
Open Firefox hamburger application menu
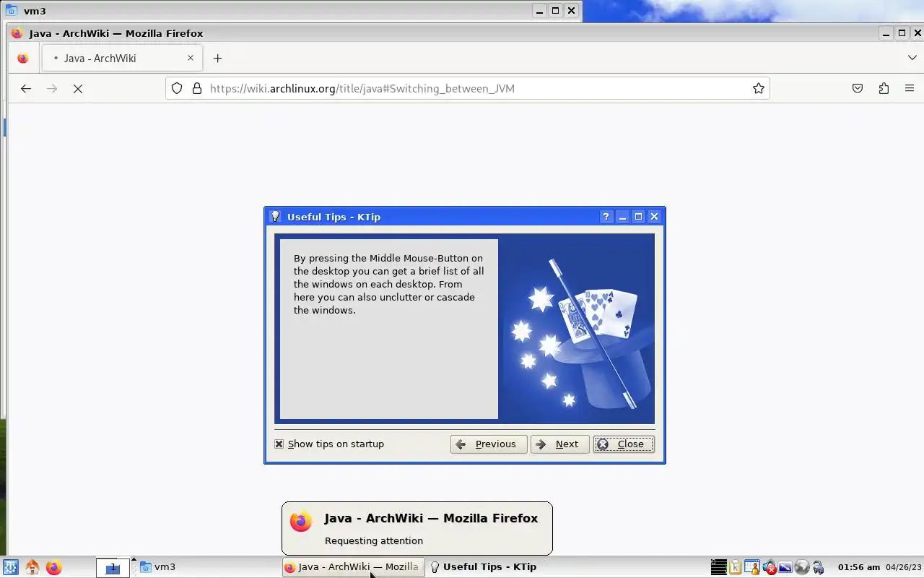910,88
